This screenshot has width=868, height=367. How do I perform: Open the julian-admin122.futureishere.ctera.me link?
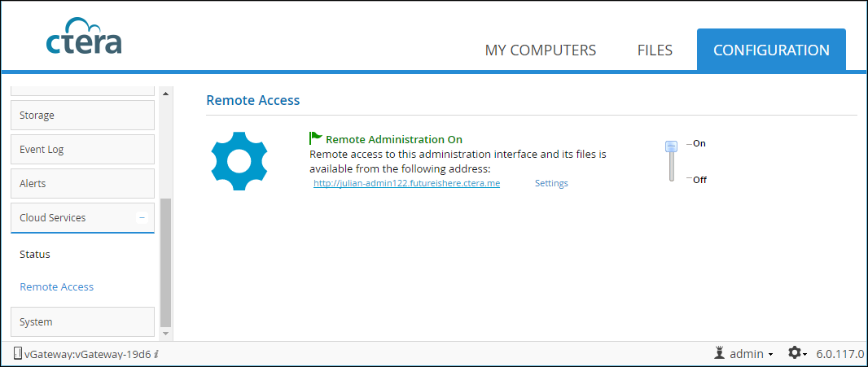click(407, 183)
